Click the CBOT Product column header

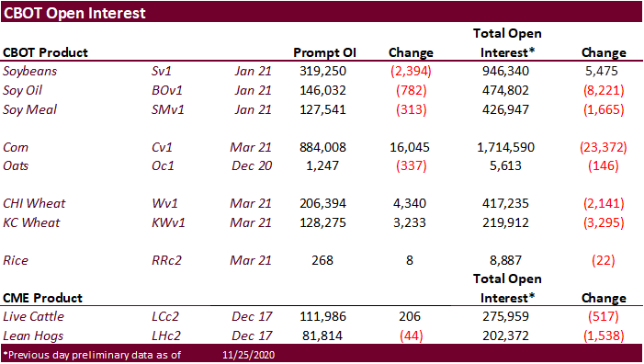pyautogui.click(x=45, y=52)
